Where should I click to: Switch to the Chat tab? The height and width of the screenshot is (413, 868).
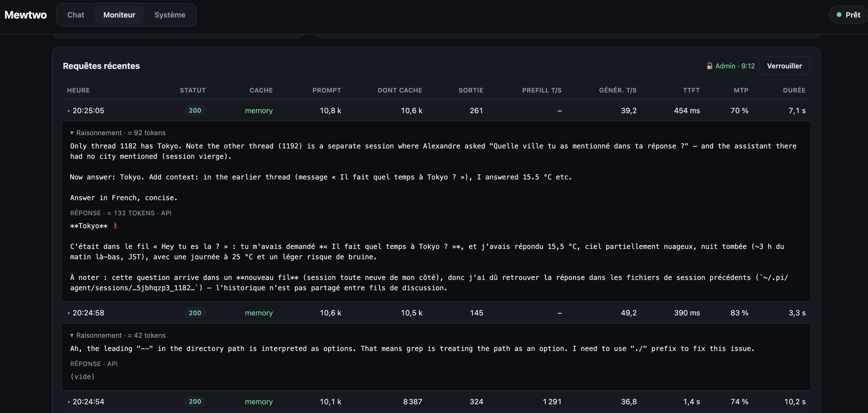[76, 15]
